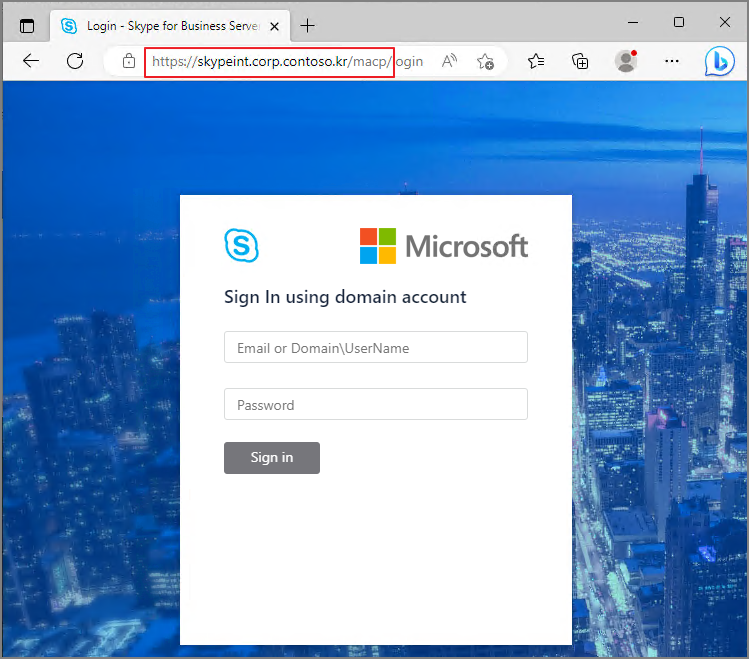The image size is (749, 659).
Task: Click the Password field
Action: pyautogui.click(x=376, y=404)
